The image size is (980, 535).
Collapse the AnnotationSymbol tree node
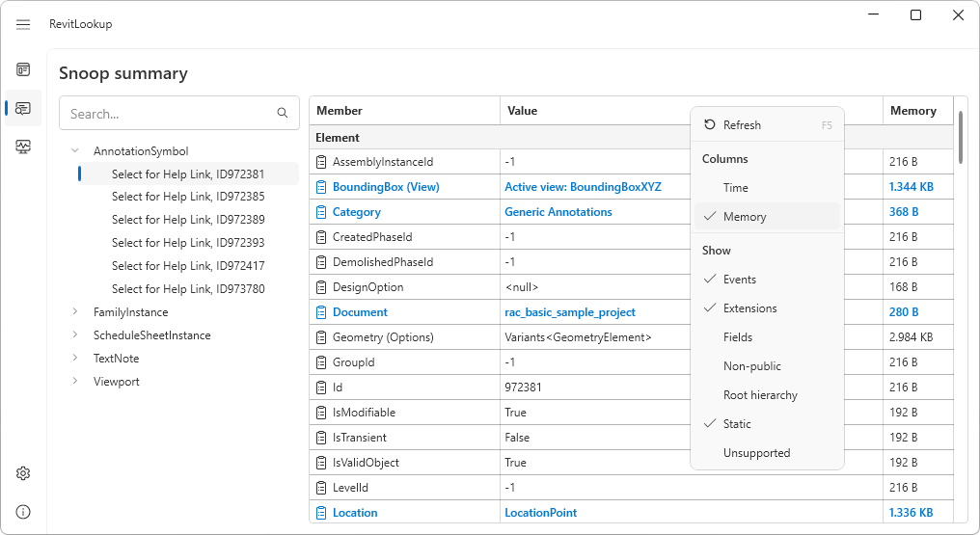[75, 151]
